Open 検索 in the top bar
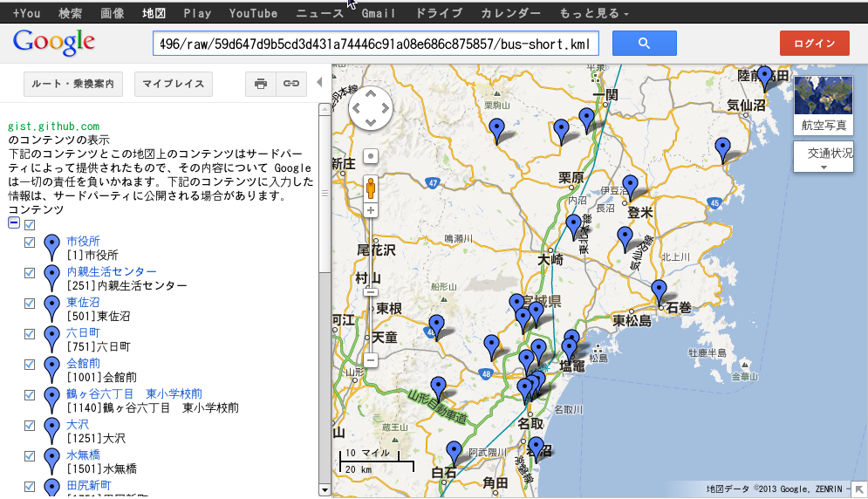 coord(71,13)
